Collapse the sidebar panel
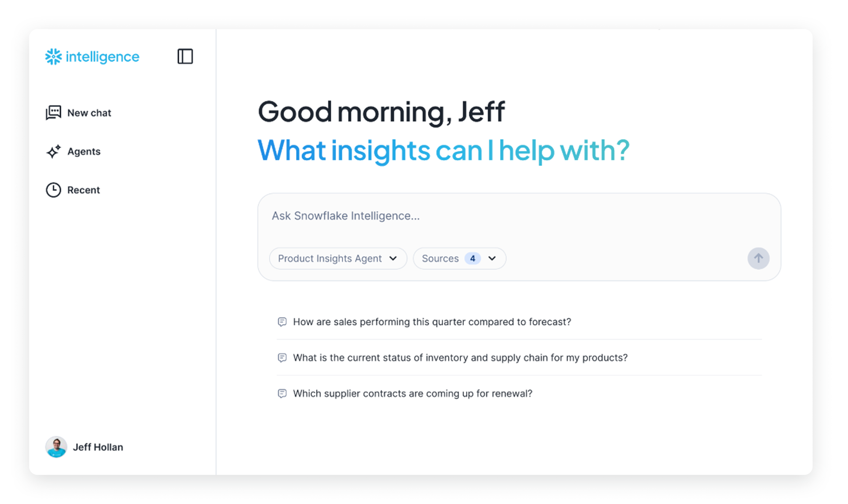 [185, 56]
